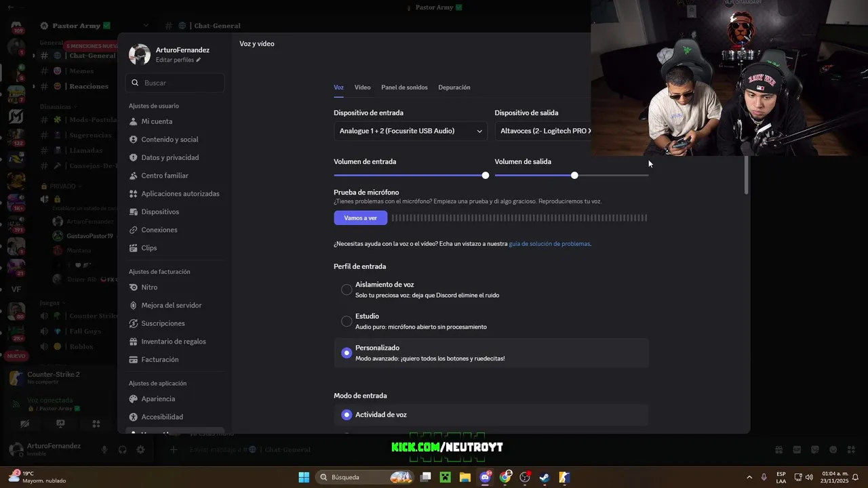The width and height of the screenshot is (868, 488).
Task: Click settings panel vertical scrollbar
Action: 747,175
